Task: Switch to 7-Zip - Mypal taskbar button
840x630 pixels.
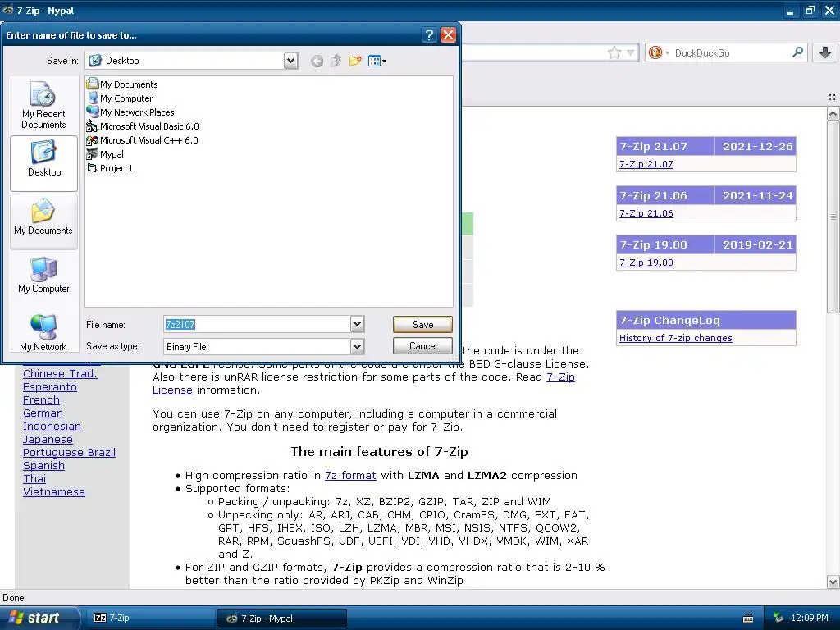Action: pos(282,619)
